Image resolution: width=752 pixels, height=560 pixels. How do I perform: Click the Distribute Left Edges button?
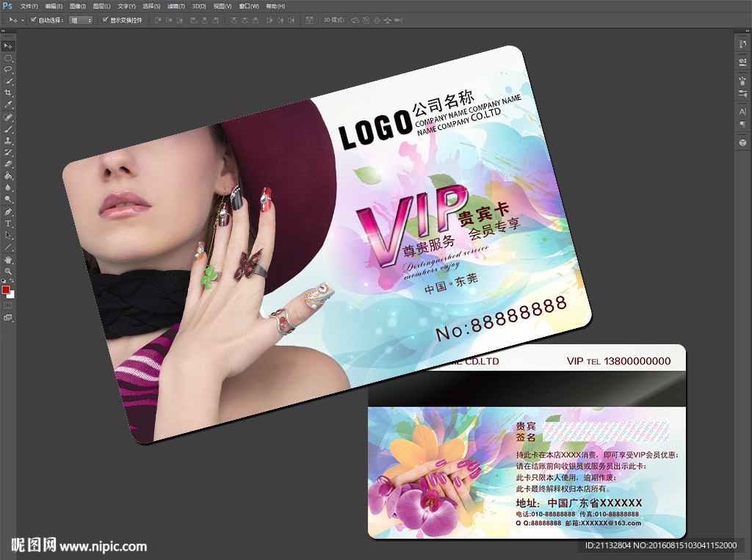[269, 20]
